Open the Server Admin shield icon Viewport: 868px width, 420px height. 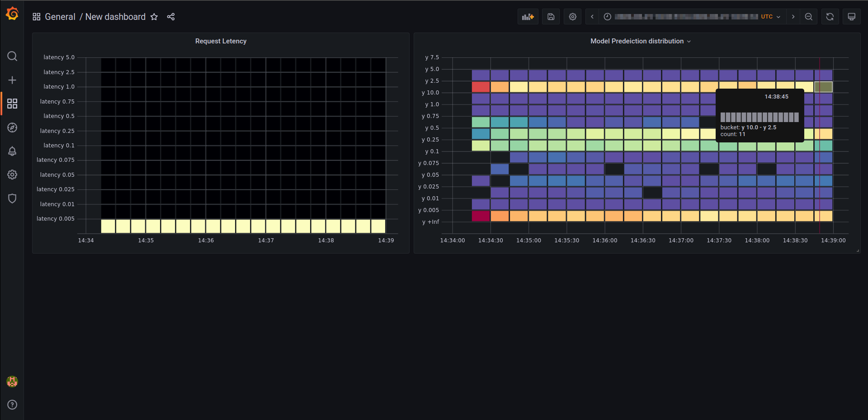tap(12, 198)
